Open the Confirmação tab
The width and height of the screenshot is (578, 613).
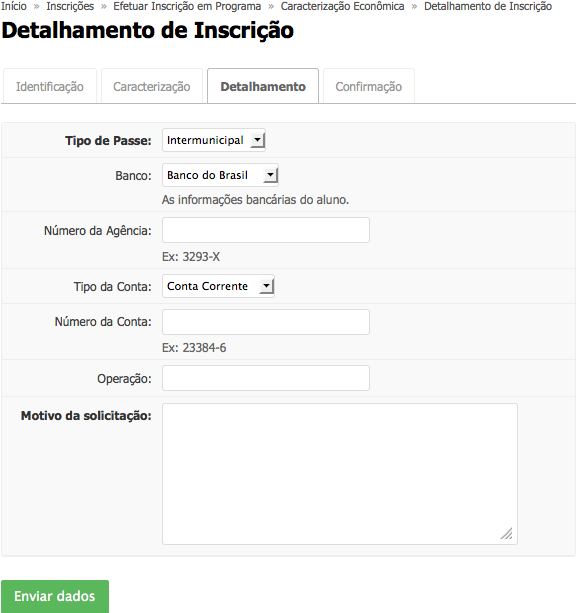coord(369,86)
